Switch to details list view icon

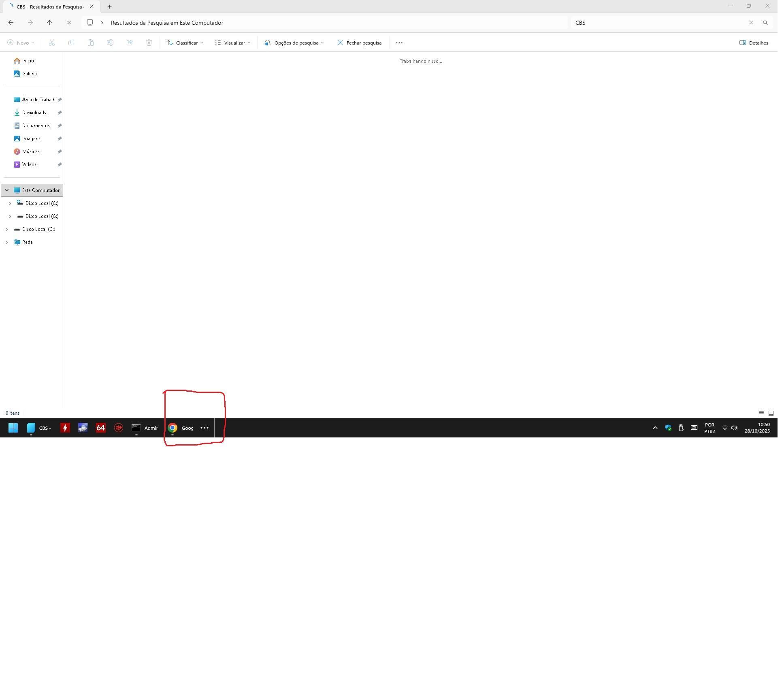point(761,413)
